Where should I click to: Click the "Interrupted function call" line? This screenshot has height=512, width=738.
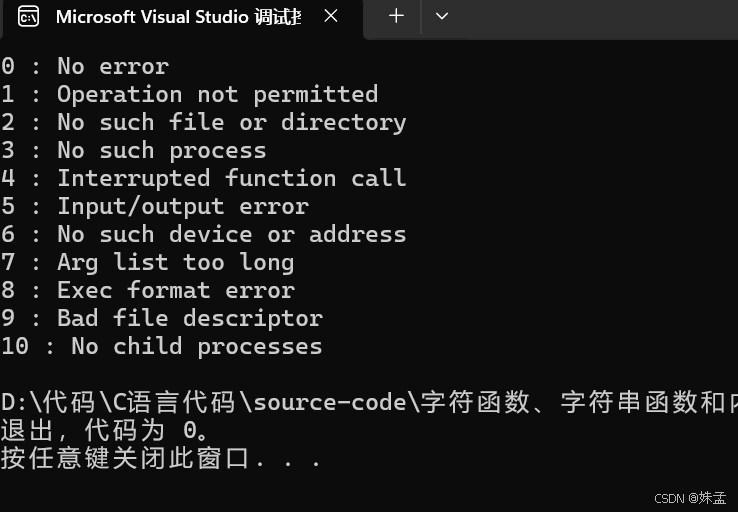click(203, 178)
